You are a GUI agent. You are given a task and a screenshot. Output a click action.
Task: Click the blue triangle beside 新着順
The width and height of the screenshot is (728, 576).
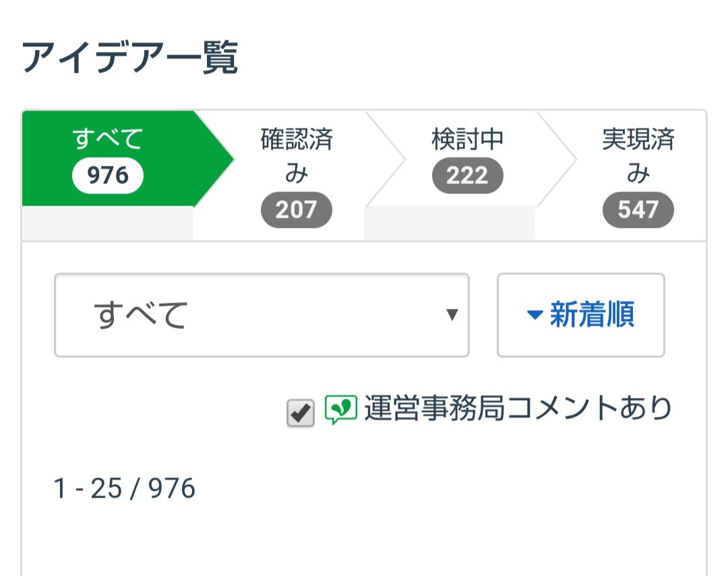click(x=535, y=315)
